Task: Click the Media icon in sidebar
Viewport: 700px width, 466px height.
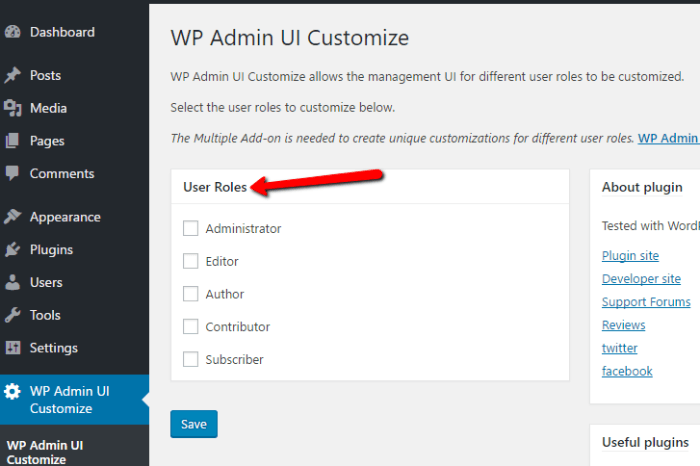Action: (12, 108)
